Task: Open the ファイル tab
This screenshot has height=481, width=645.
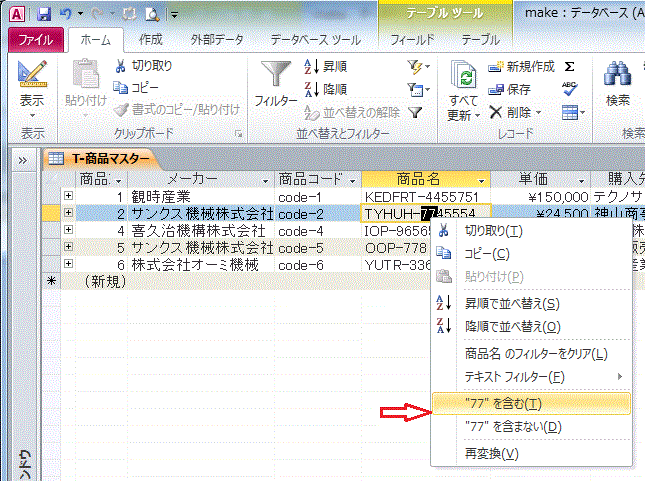Action: coord(36,40)
